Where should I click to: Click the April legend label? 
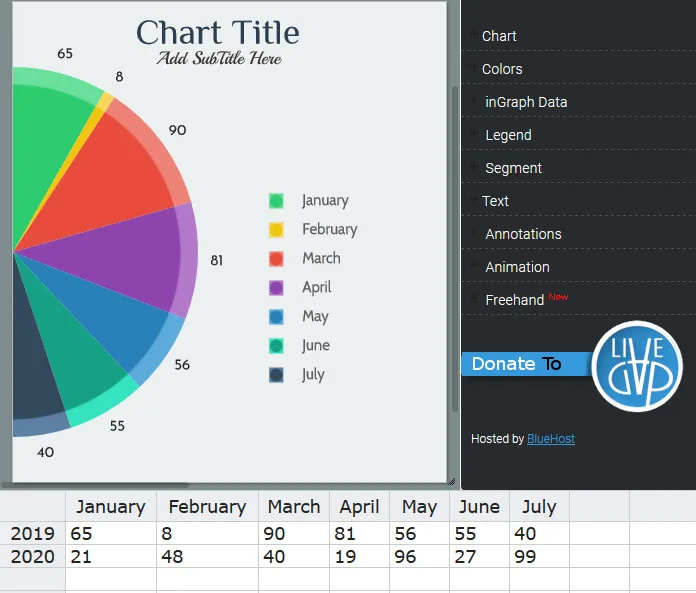pos(316,288)
